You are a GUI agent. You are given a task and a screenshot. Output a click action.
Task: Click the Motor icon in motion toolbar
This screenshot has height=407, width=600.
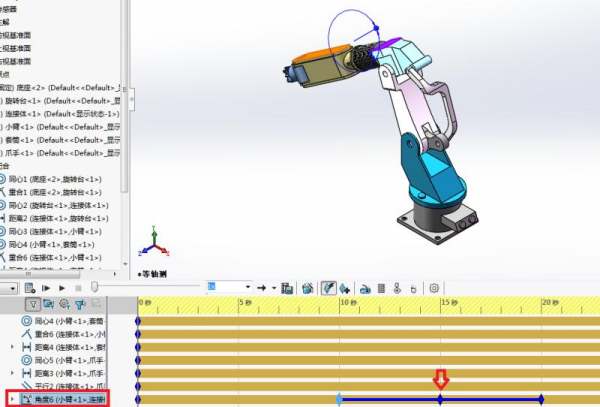(x=363, y=288)
